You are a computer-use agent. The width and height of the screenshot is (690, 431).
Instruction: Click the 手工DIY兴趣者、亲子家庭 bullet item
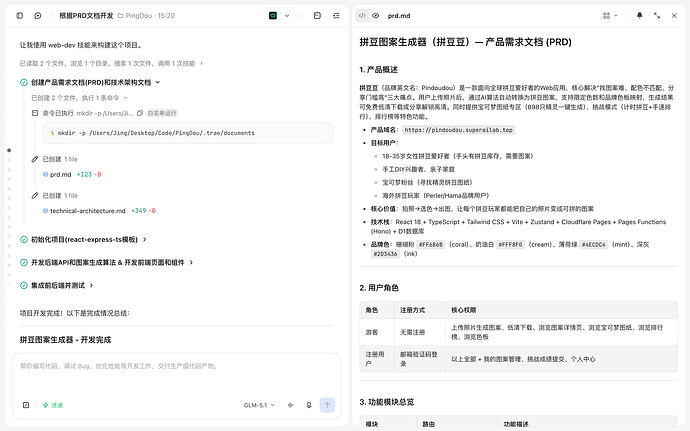[418, 169]
